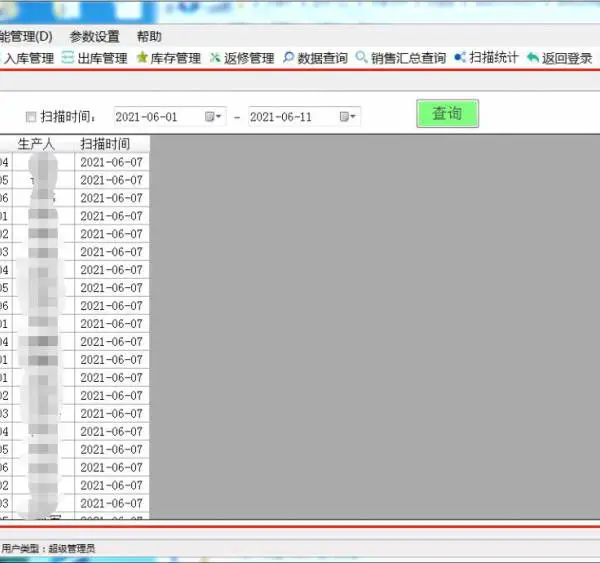This screenshot has height=563, width=600.
Task: Open the start date 2021-06-01 calendar dropdown
Action: 213,116
